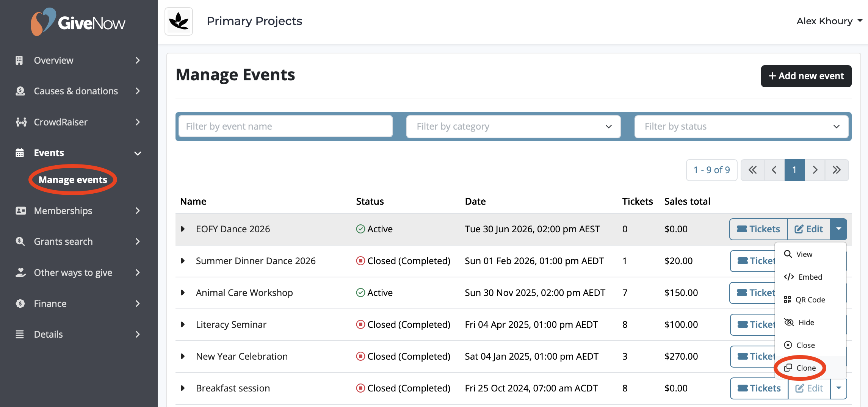The width and height of the screenshot is (868, 407).
Task: Click the Primary Projects organisation logo
Action: click(179, 21)
